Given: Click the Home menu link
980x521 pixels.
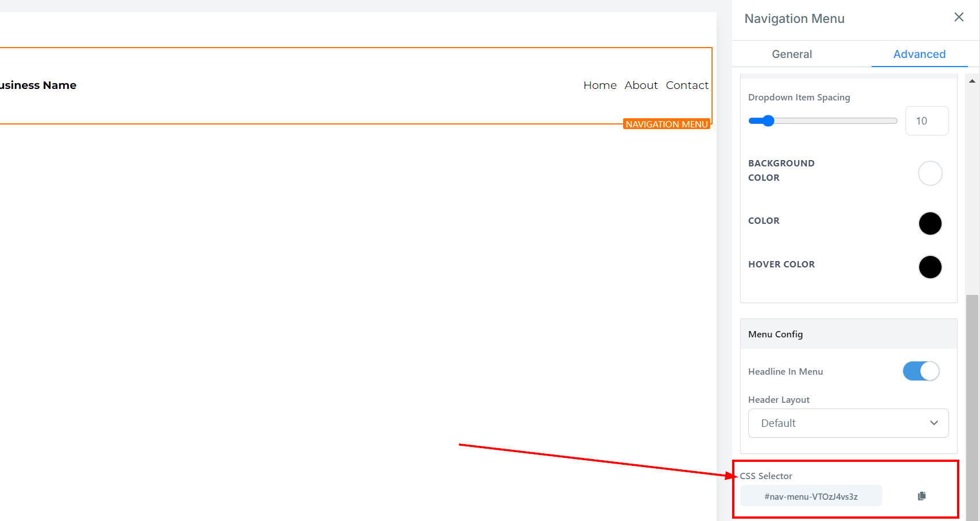Looking at the screenshot, I should click(600, 85).
